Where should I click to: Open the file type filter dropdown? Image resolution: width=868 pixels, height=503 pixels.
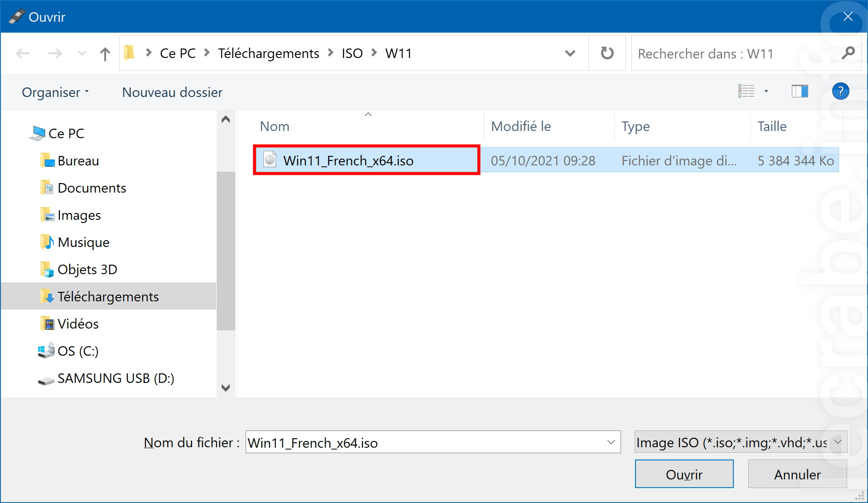tap(741, 442)
